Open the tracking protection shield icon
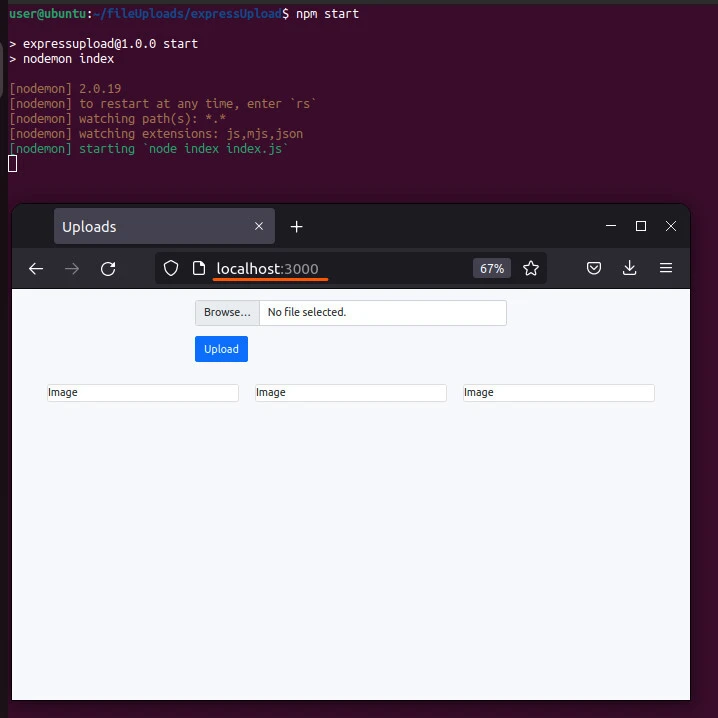The width and height of the screenshot is (718, 718). pyautogui.click(x=171, y=268)
